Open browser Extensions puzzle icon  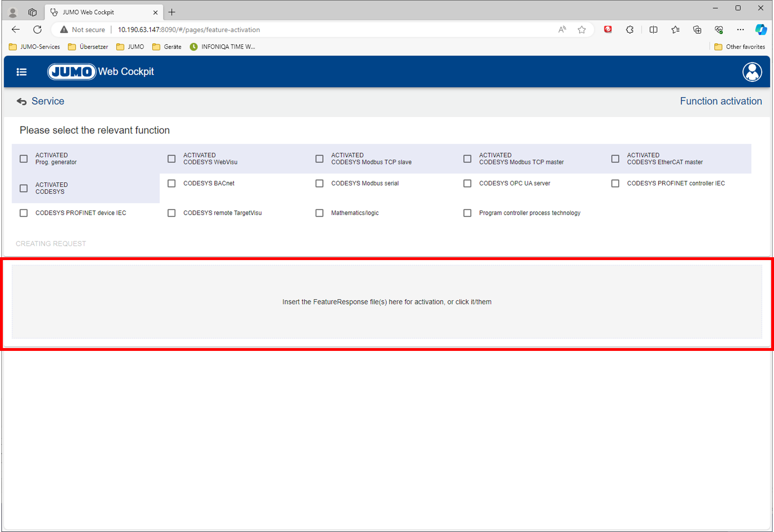(x=630, y=30)
